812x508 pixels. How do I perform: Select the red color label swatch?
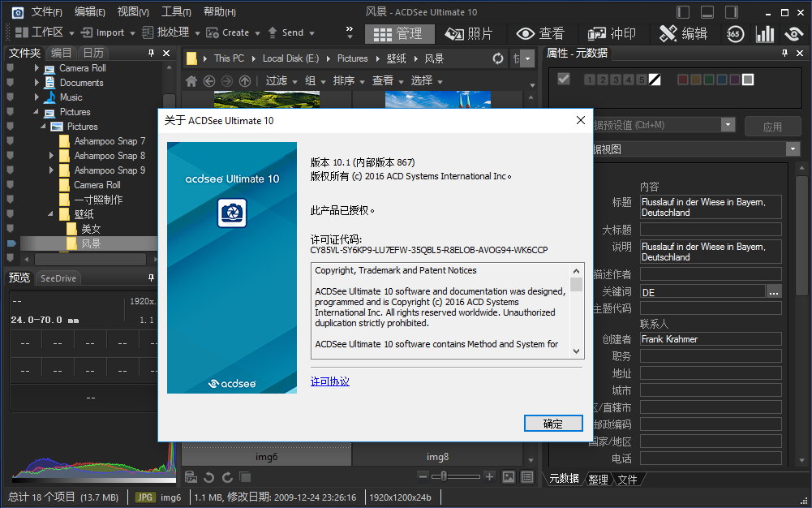683,80
